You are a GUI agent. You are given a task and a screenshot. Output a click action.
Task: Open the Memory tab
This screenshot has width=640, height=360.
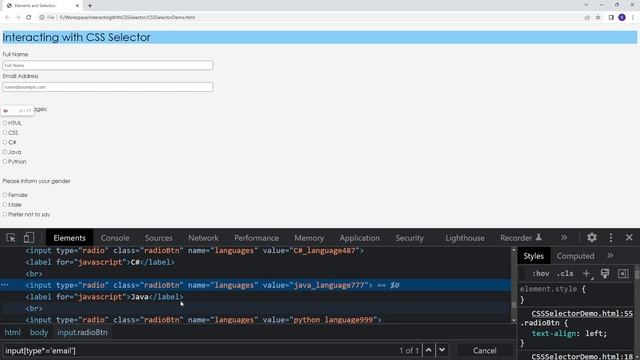click(x=309, y=238)
